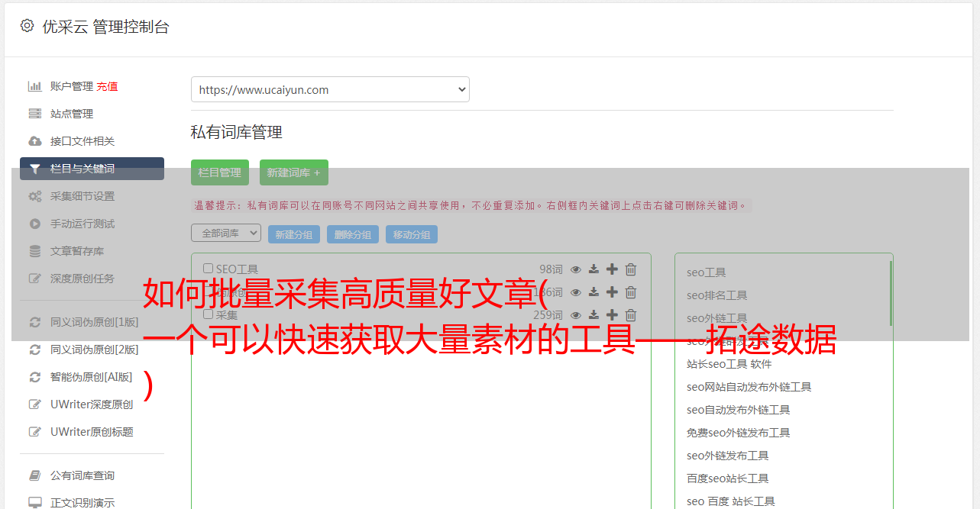This screenshot has width=980, height=509.
Task: Open 账户管理 via its bar chart icon
Action: tap(35, 86)
